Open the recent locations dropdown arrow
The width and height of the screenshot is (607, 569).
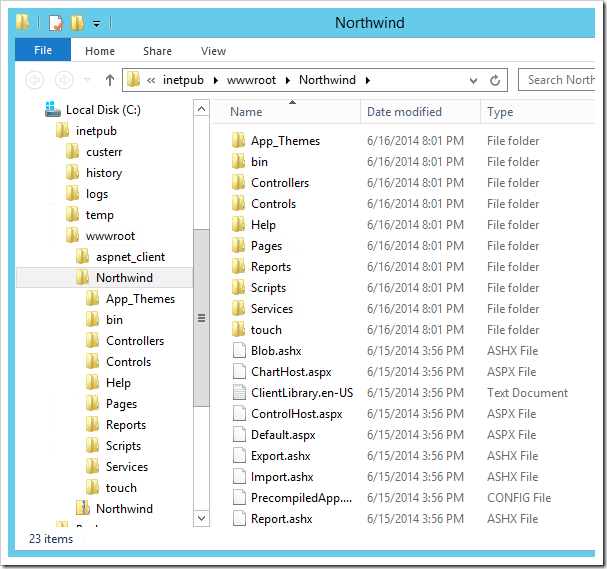[x=88, y=80]
